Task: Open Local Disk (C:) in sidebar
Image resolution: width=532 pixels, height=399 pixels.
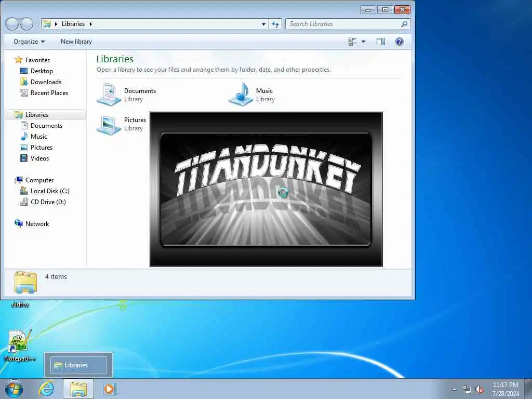Action: click(x=50, y=191)
